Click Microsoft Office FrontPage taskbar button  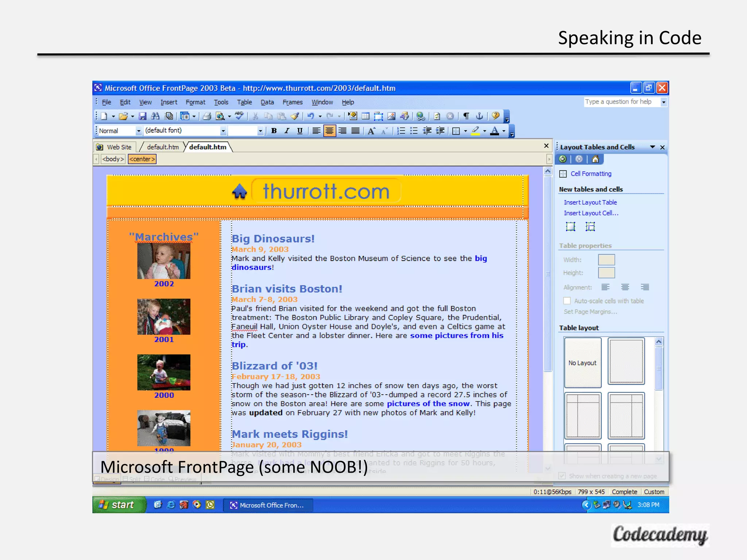click(268, 505)
